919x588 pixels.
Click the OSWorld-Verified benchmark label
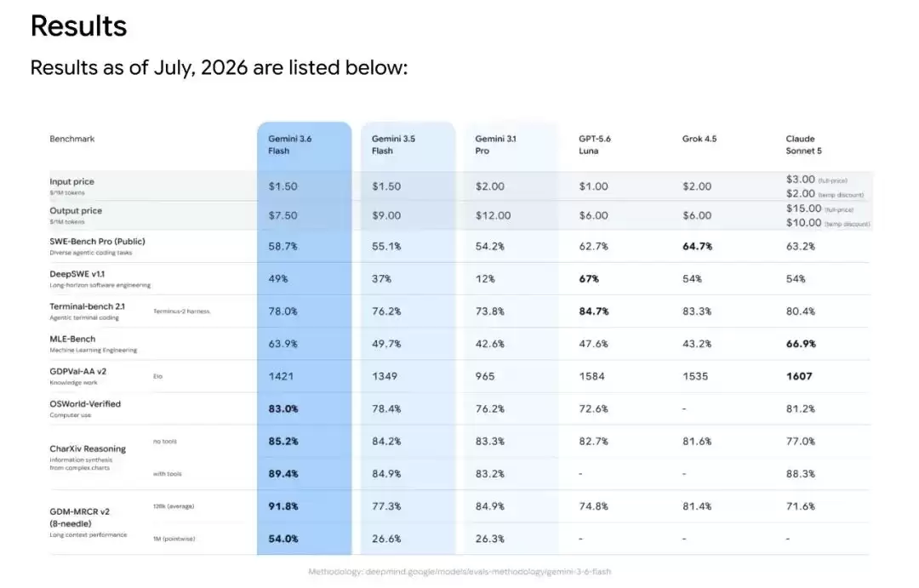click(x=85, y=404)
